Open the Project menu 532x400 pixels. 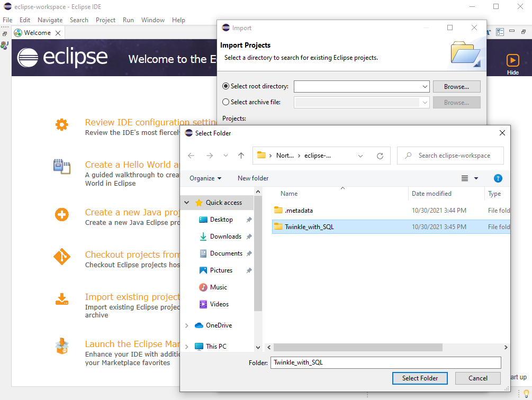(x=105, y=20)
